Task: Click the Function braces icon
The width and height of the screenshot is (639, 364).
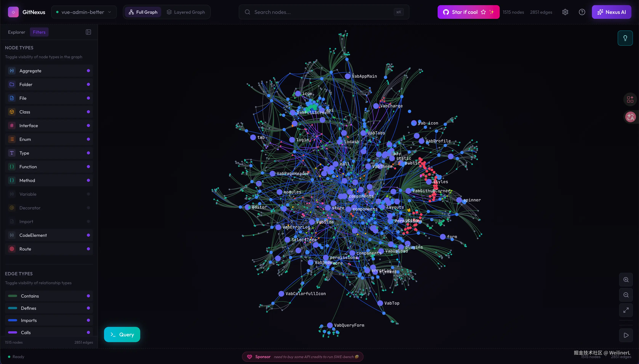Action: pos(12,167)
